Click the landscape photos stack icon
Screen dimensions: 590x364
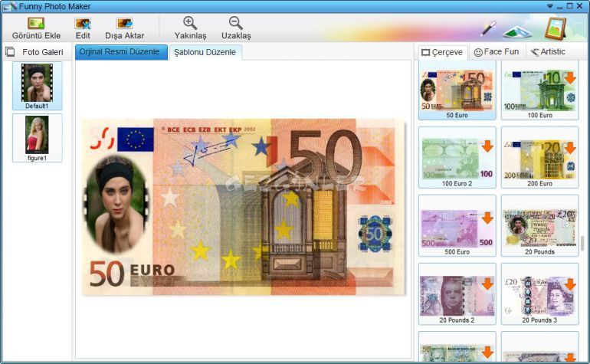(x=517, y=31)
